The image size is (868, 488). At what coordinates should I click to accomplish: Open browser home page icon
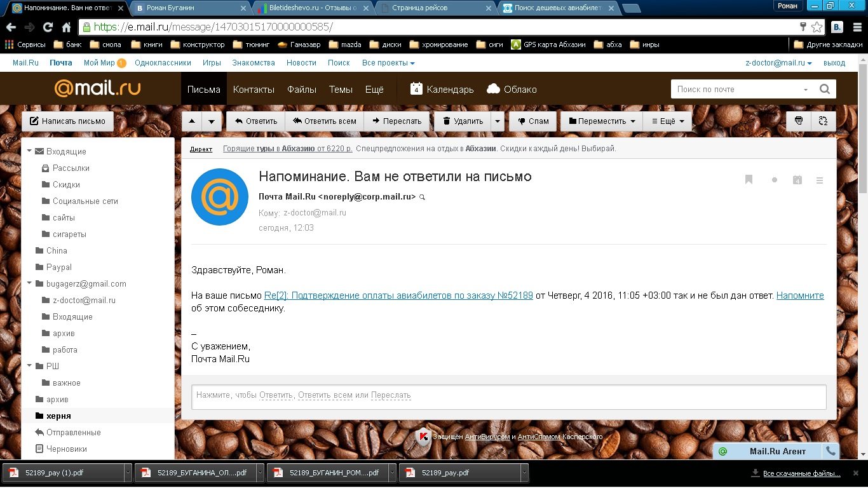tap(66, 27)
